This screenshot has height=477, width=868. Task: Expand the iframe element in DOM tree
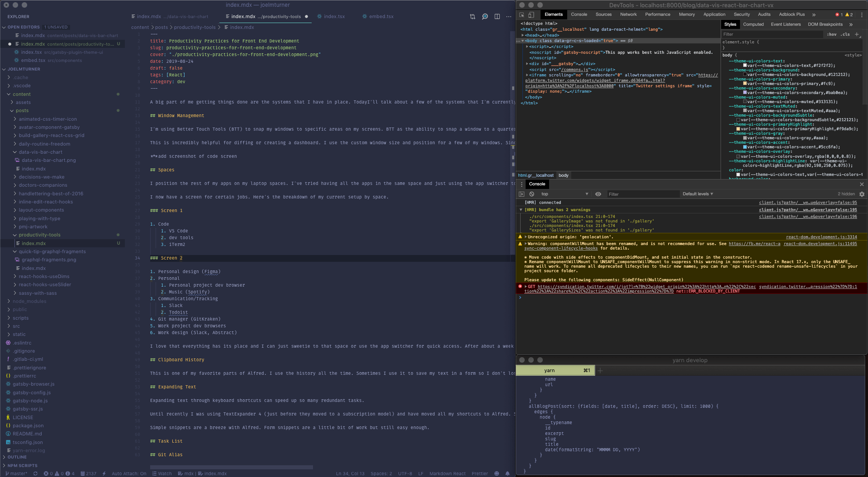point(527,75)
